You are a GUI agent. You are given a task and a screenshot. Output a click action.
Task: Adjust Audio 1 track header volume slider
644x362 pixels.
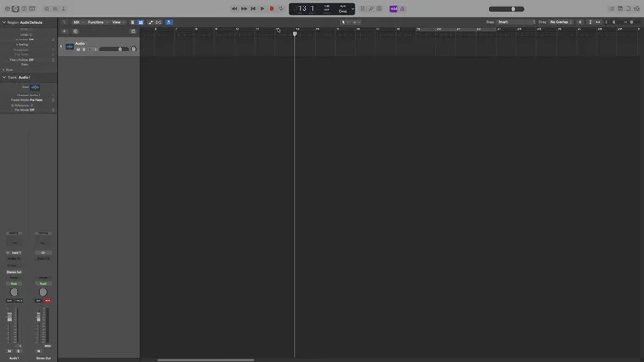point(114,50)
